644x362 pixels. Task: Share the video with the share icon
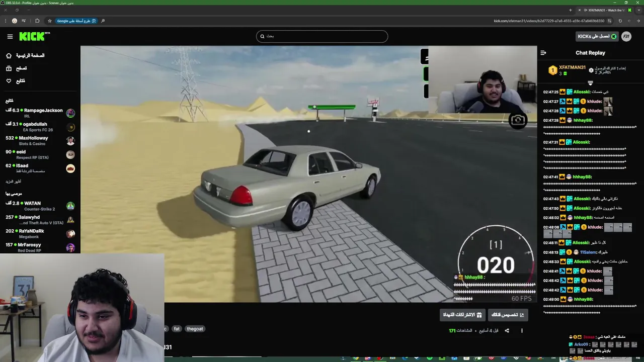pos(507,331)
